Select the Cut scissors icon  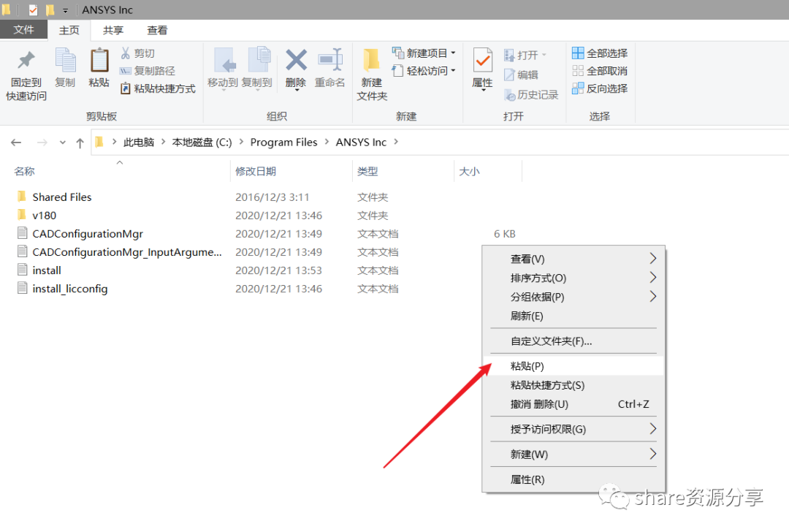pyautogui.click(x=126, y=53)
